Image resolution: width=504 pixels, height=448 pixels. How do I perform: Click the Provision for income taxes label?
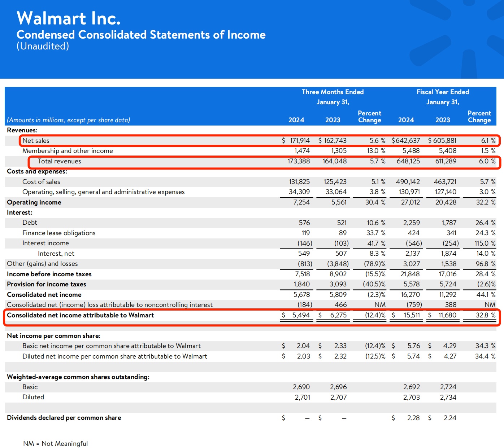tap(46, 284)
